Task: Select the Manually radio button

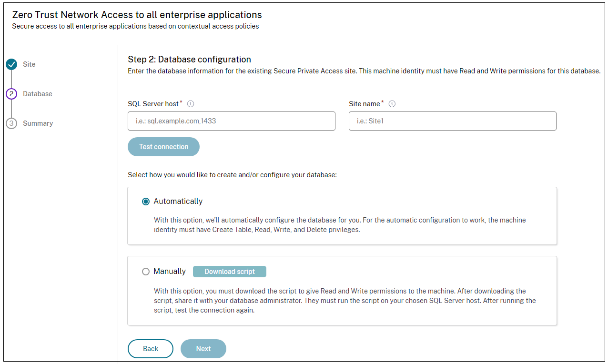Action: [146, 272]
